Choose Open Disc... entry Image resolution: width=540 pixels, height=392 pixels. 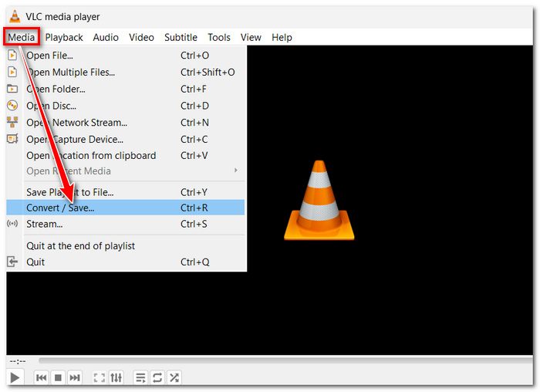pyautogui.click(x=125, y=106)
